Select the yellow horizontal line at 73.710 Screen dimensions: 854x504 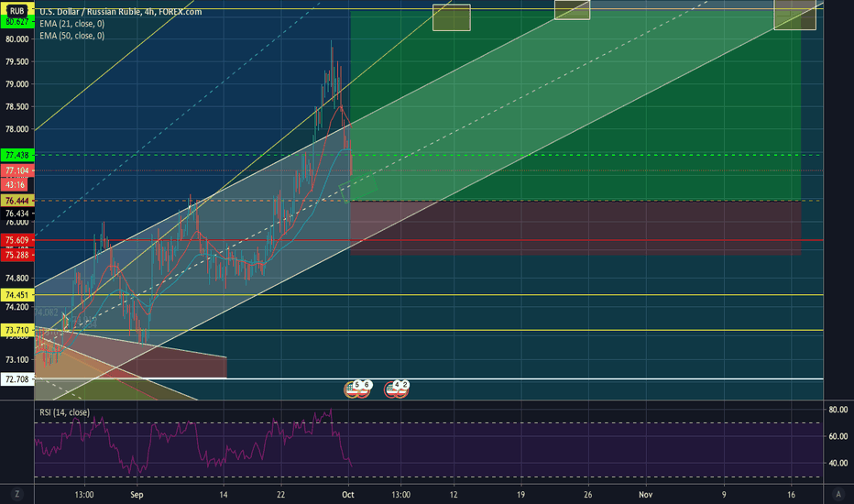pyautogui.click(x=429, y=330)
